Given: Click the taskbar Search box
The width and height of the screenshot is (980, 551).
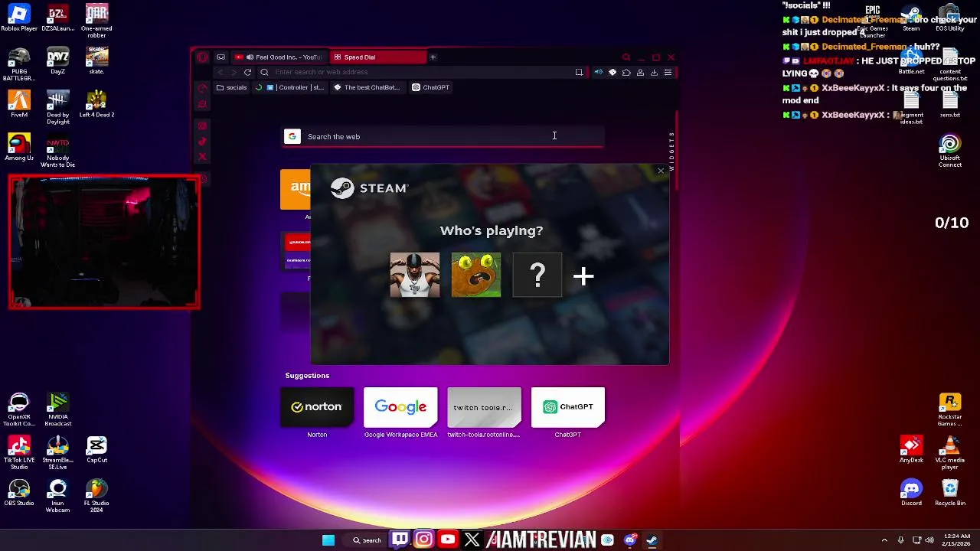Looking at the screenshot, I should (367, 540).
